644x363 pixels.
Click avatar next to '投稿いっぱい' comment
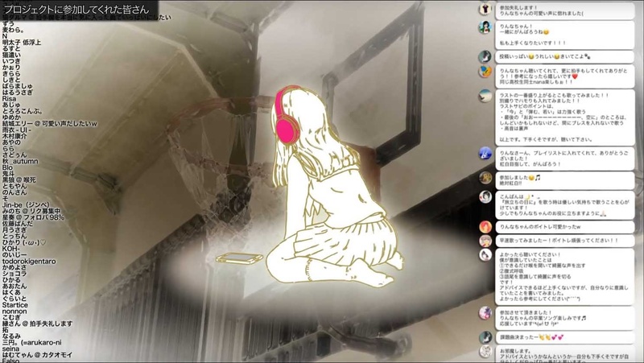pos(485,57)
